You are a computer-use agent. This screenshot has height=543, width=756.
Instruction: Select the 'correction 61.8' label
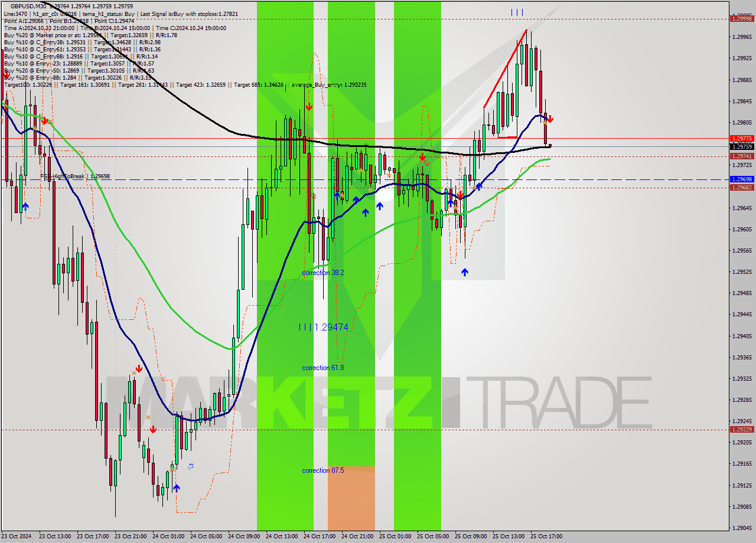coord(323,368)
